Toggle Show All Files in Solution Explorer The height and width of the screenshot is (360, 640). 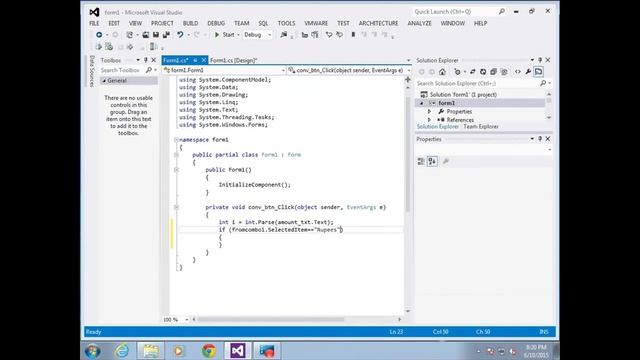504,72
